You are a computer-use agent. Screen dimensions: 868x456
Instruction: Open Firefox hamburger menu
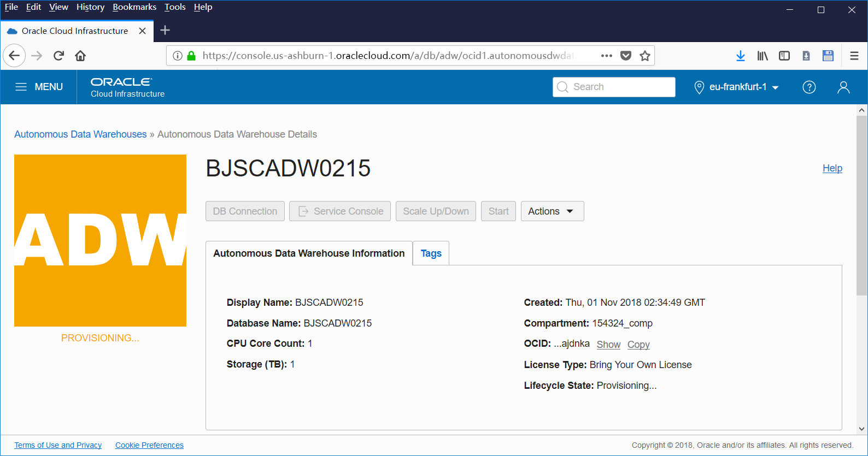tap(854, 56)
